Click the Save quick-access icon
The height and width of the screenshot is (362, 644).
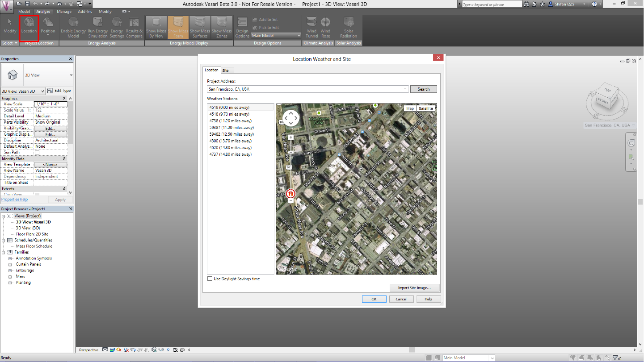(x=28, y=4)
